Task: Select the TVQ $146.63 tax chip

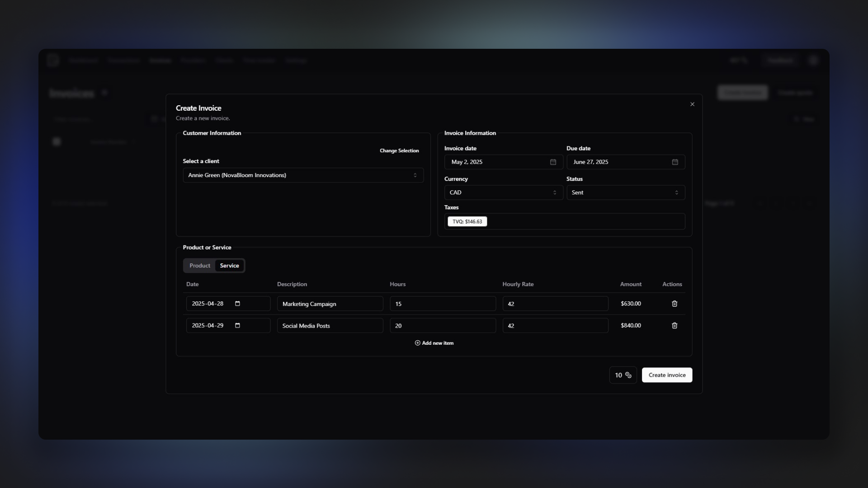Action: click(x=467, y=221)
